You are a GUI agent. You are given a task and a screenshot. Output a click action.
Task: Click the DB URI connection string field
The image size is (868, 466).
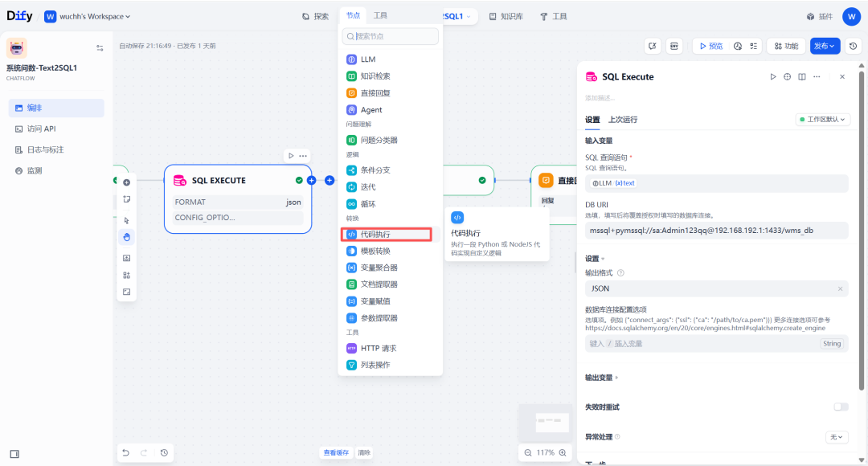coord(716,231)
